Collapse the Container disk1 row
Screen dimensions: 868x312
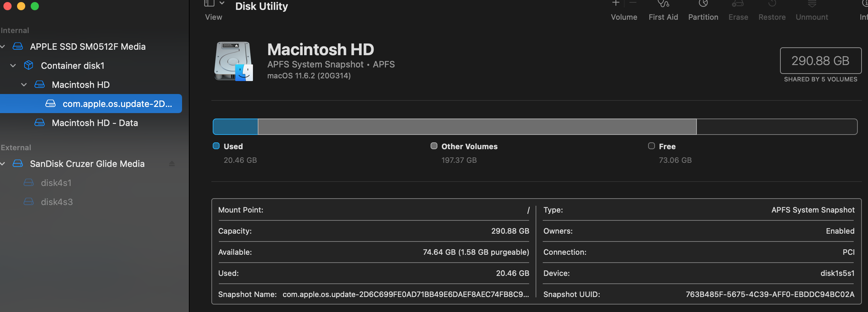point(13,66)
